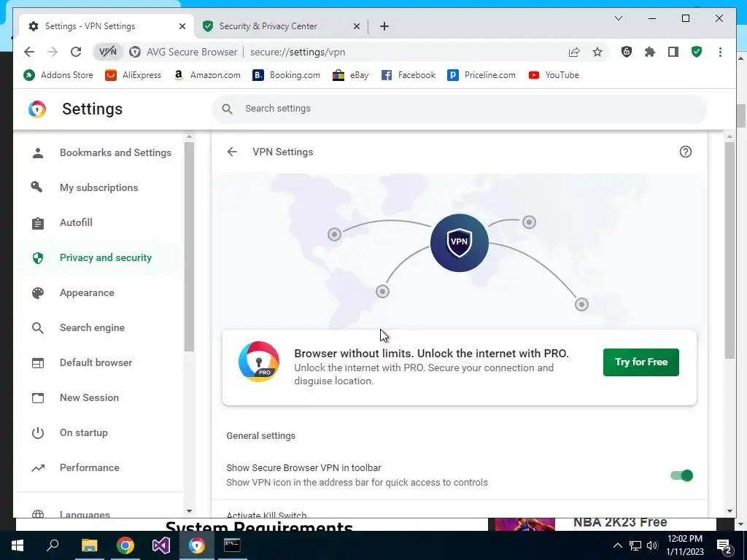Open Appearance settings section

click(x=99, y=293)
